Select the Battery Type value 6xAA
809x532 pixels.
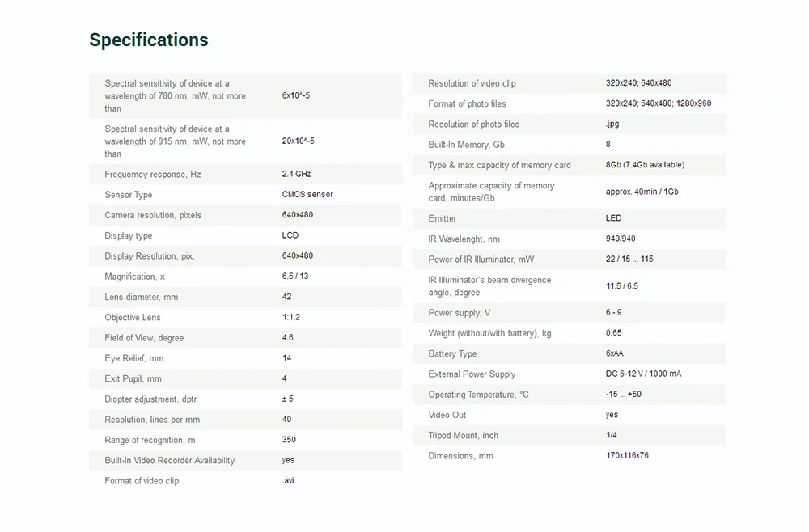(x=615, y=353)
